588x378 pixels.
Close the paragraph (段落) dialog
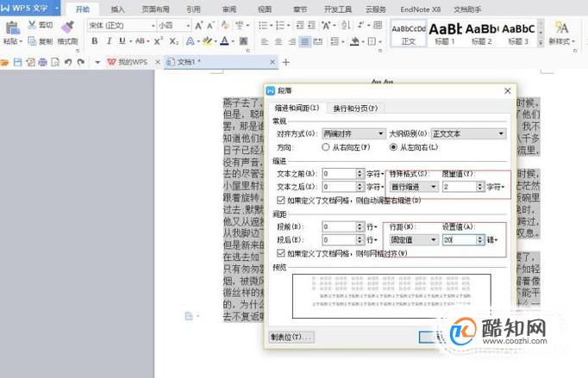pyautogui.click(x=507, y=91)
